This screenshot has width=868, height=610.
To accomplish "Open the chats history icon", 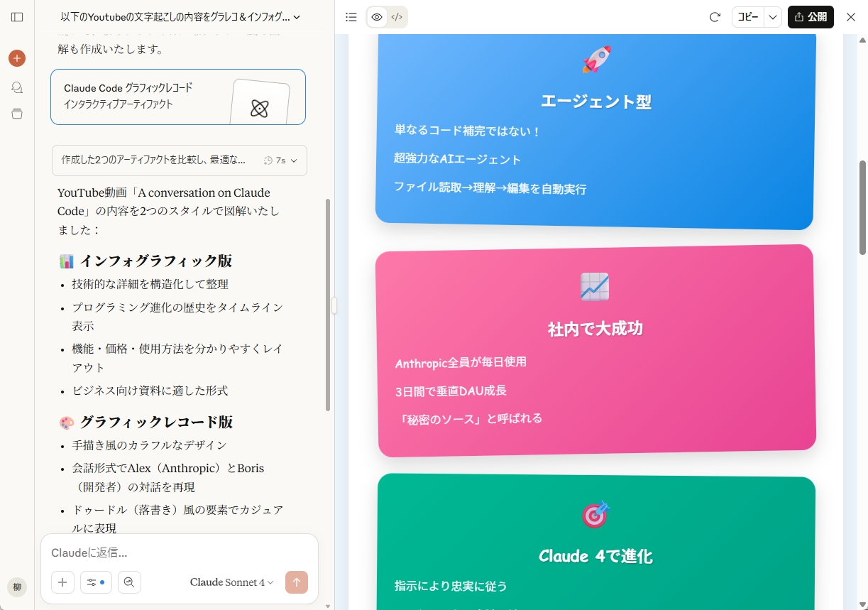I will (x=17, y=87).
